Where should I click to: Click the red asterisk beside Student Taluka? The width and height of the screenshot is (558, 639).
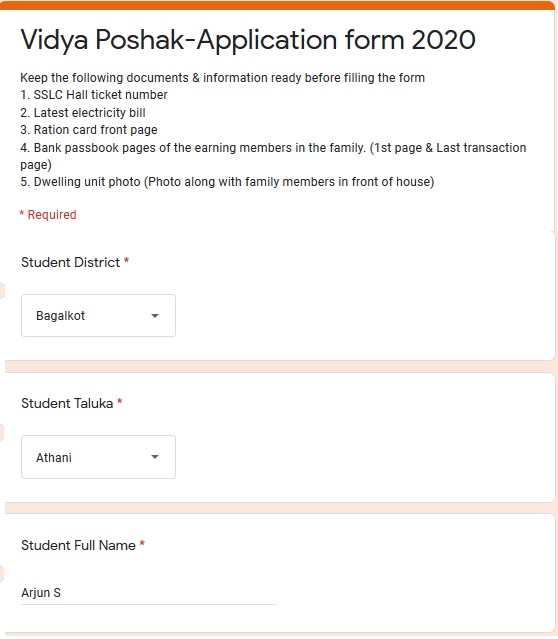119,401
